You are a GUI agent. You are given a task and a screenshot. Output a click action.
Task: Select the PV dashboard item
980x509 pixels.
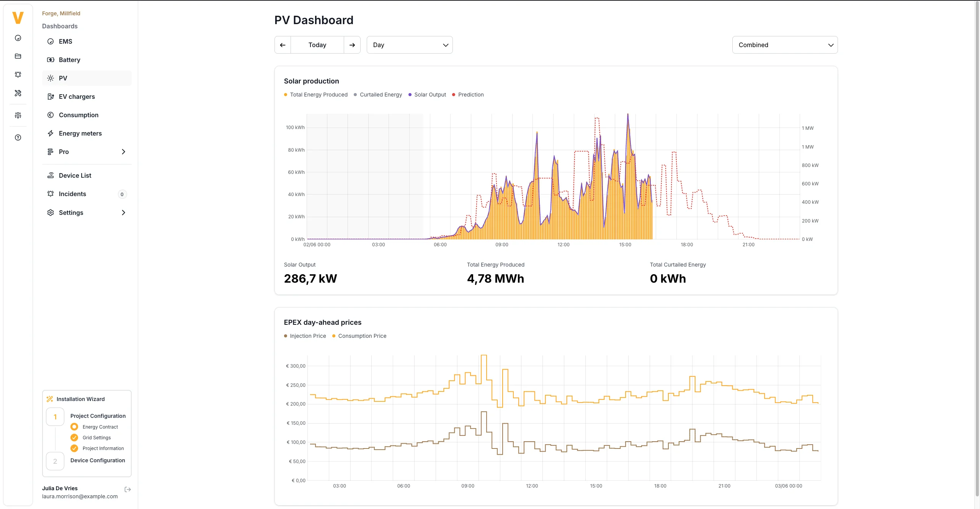click(x=87, y=78)
